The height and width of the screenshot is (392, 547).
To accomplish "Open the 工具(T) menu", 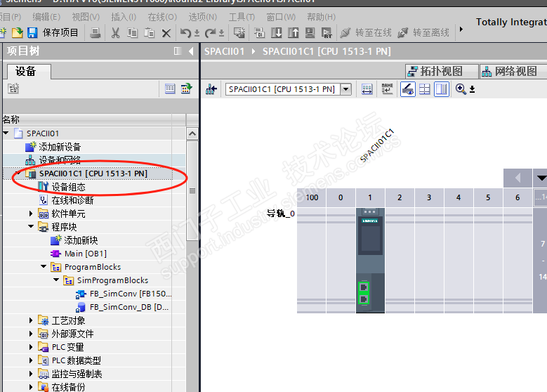I will pyautogui.click(x=242, y=17).
